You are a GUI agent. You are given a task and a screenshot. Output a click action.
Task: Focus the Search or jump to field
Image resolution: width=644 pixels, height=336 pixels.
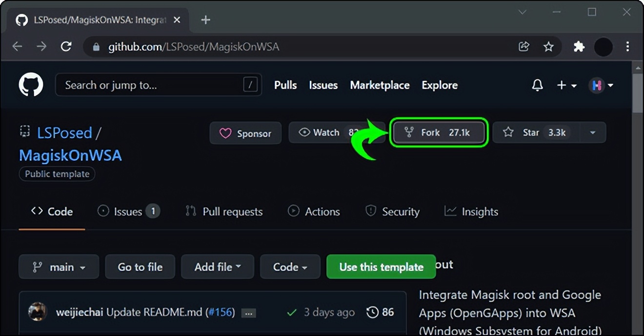(x=151, y=85)
